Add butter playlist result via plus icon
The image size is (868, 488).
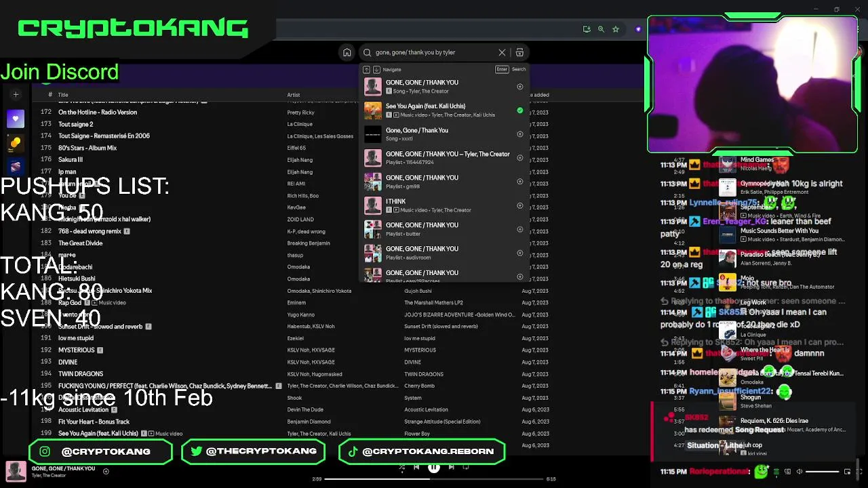pos(520,229)
